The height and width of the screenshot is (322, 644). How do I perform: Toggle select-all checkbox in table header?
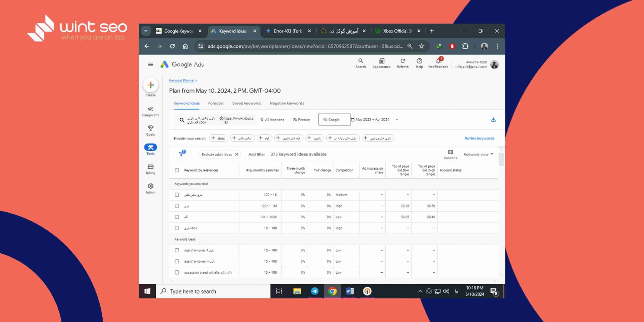coord(177,170)
